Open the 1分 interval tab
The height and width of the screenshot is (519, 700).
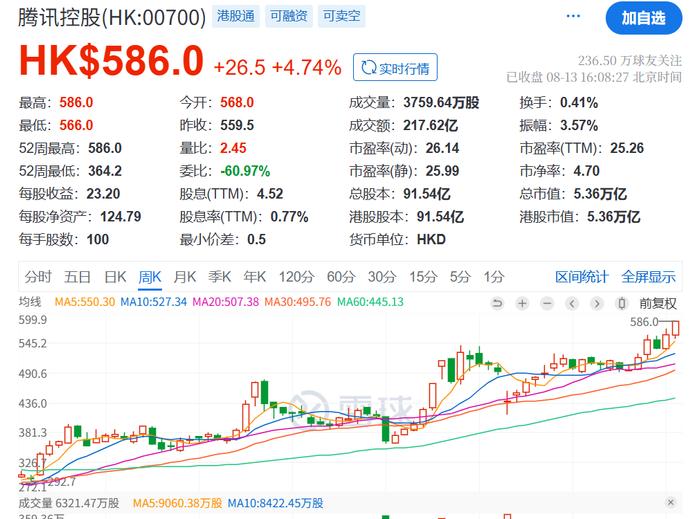click(x=494, y=277)
